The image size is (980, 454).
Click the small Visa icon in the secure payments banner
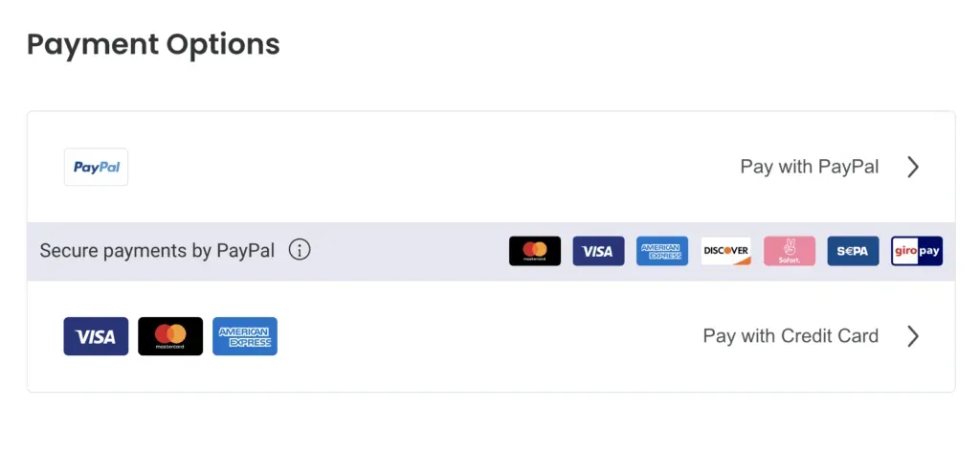[x=598, y=251]
